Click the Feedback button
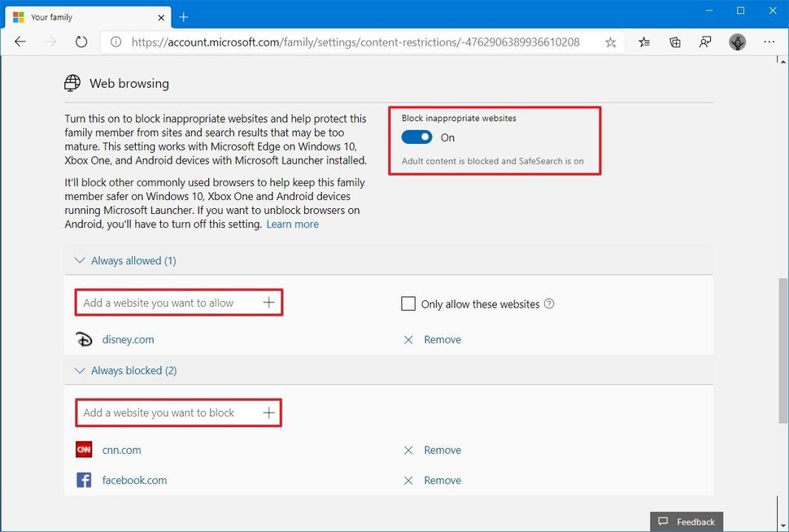The image size is (789, 532). pyautogui.click(x=686, y=521)
